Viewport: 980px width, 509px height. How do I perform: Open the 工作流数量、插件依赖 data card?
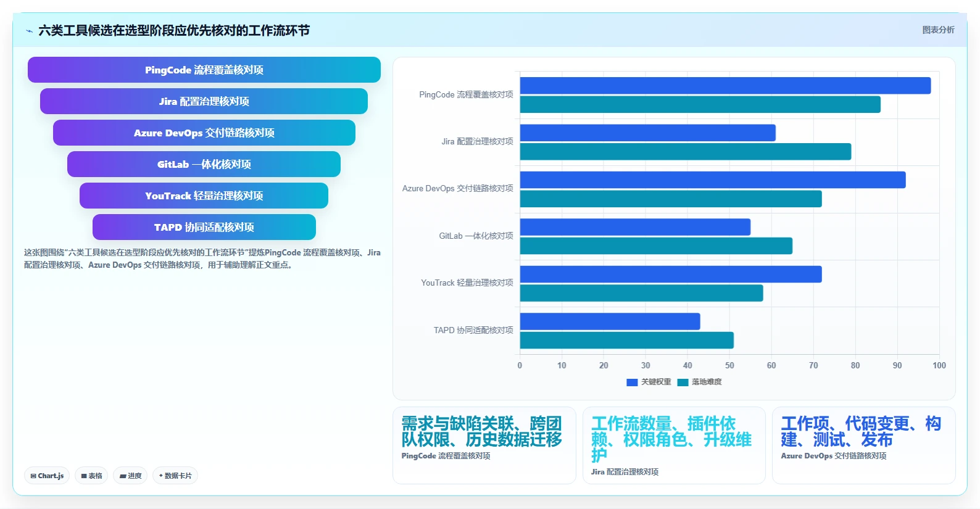click(674, 445)
